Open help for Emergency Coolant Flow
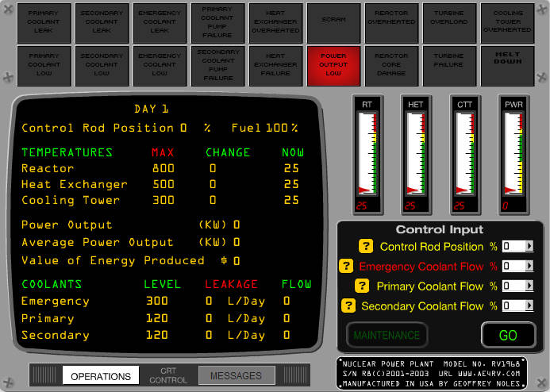Screen dimensions: 550x392 [x=346, y=266]
